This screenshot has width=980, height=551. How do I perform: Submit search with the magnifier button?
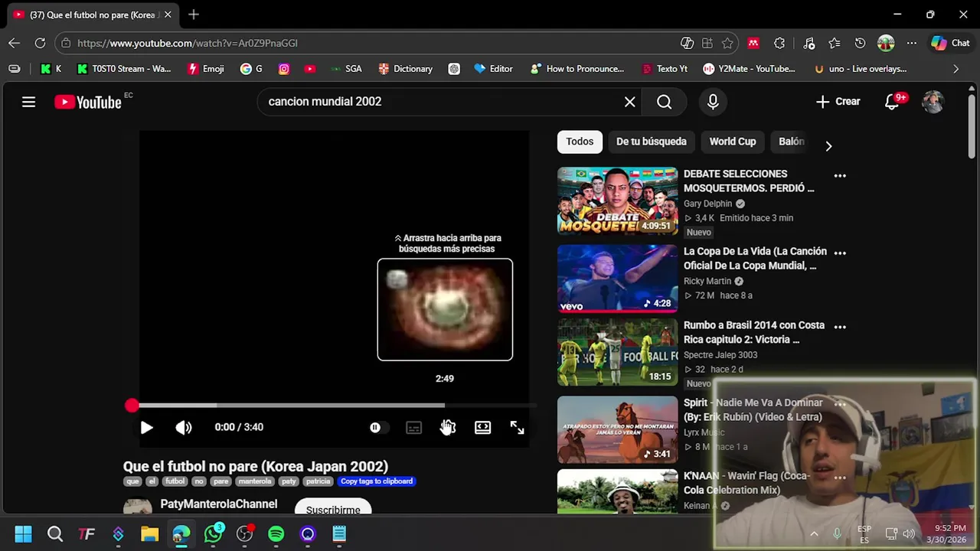point(664,102)
